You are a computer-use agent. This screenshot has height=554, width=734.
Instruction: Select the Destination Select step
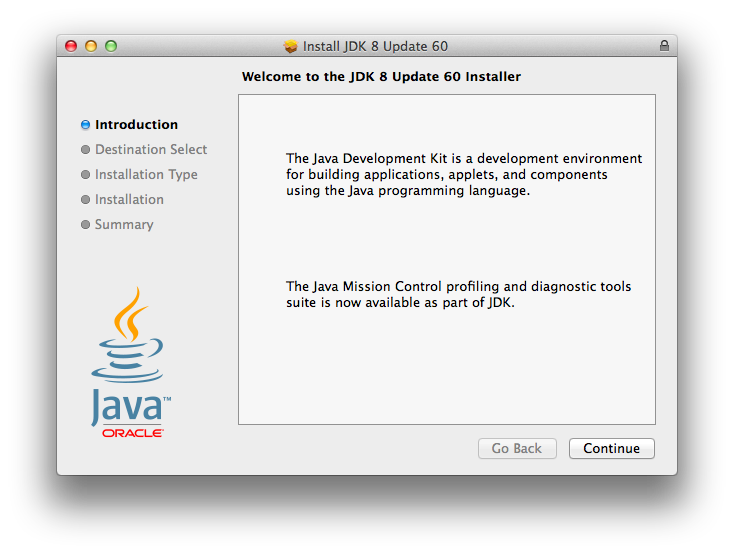coord(151,150)
